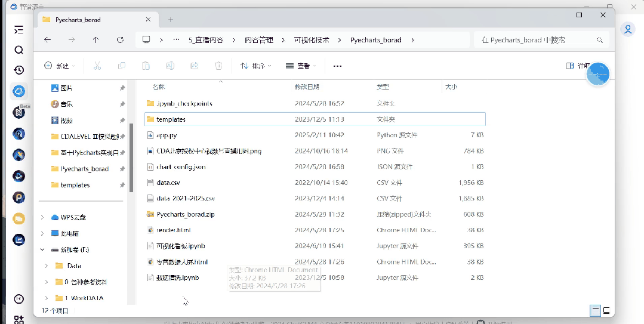Add a new Explorer tab
644x324 pixels.
(170, 20)
